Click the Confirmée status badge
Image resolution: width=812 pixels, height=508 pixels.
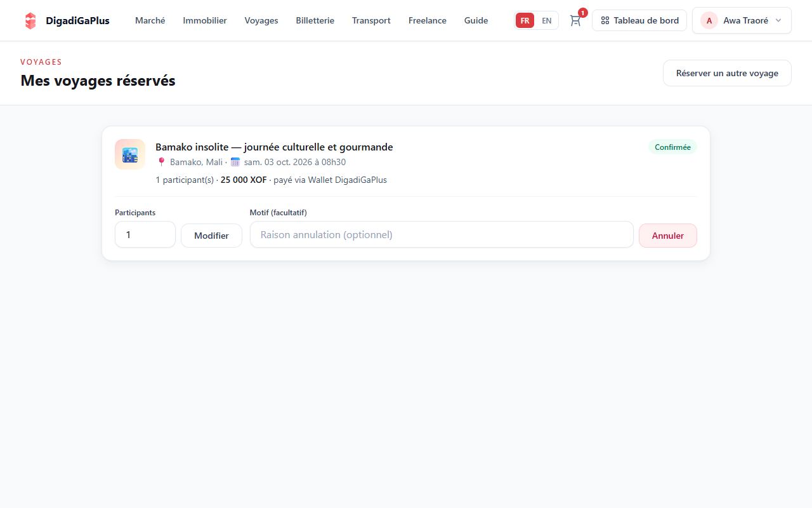pos(672,147)
